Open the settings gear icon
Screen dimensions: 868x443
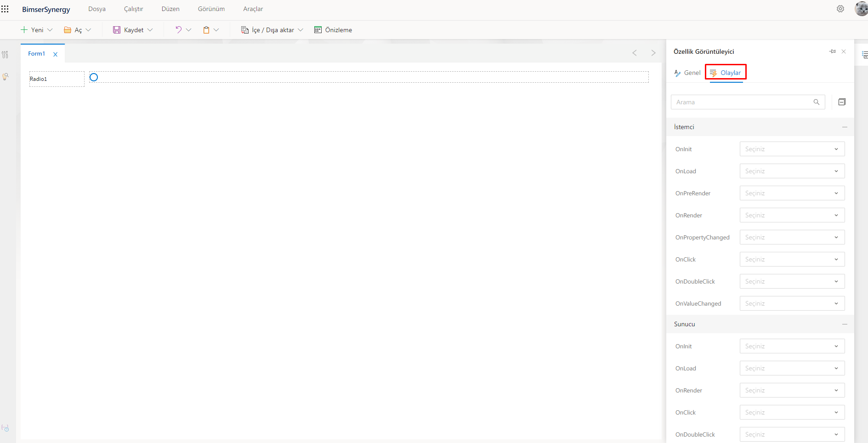click(x=840, y=9)
